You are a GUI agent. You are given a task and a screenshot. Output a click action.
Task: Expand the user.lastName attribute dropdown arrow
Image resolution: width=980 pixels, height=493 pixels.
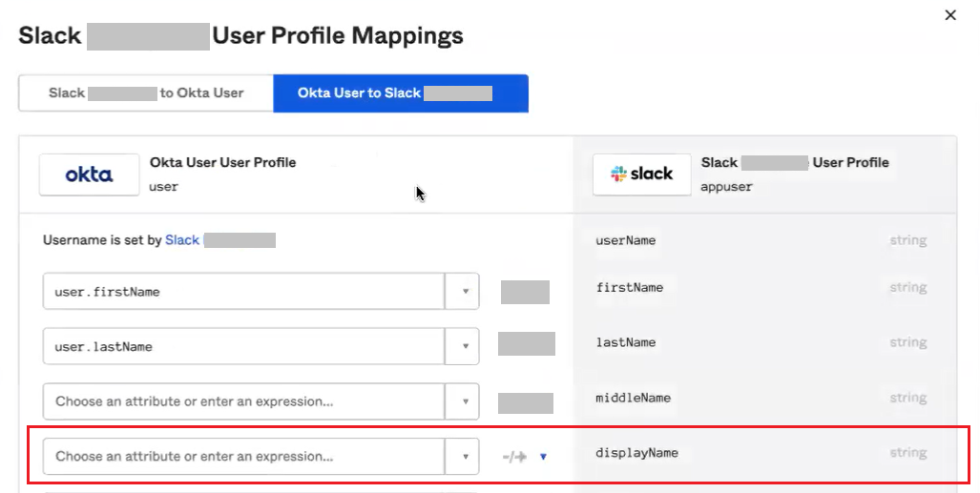point(464,347)
